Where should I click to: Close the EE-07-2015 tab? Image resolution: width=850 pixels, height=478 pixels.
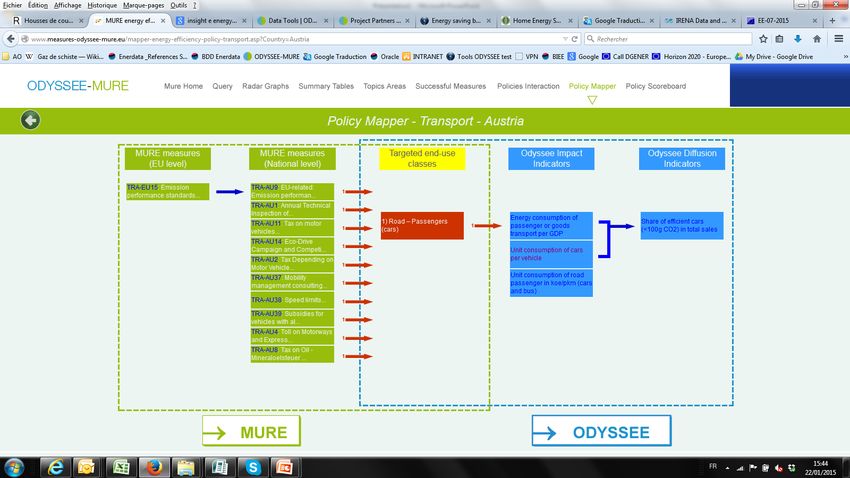(815, 21)
